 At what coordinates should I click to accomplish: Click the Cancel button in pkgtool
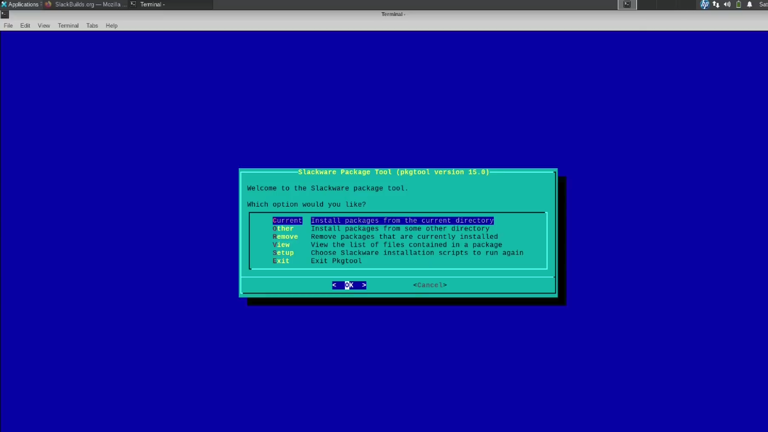coord(430,285)
